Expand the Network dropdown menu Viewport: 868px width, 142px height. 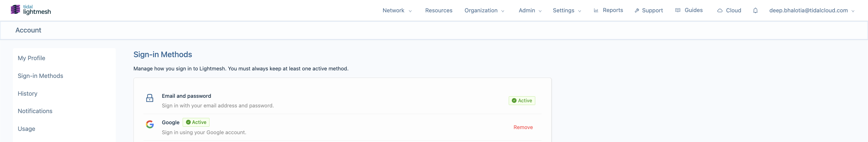coord(397,11)
